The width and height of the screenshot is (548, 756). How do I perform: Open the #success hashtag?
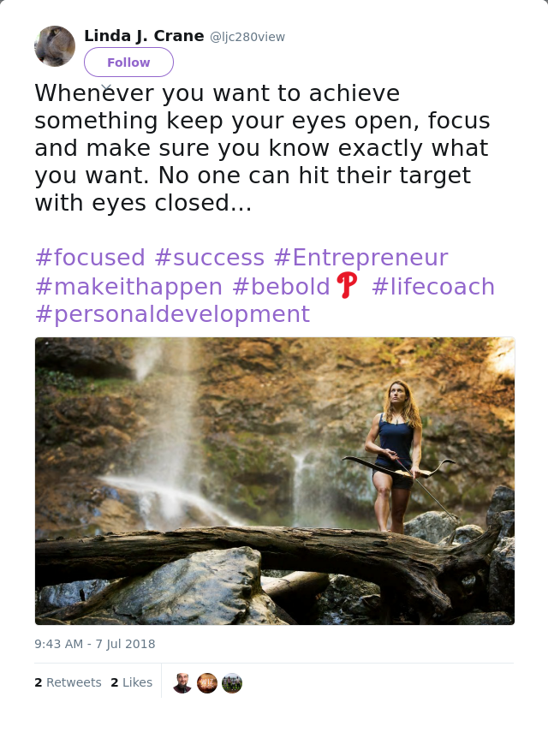(210, 257)
